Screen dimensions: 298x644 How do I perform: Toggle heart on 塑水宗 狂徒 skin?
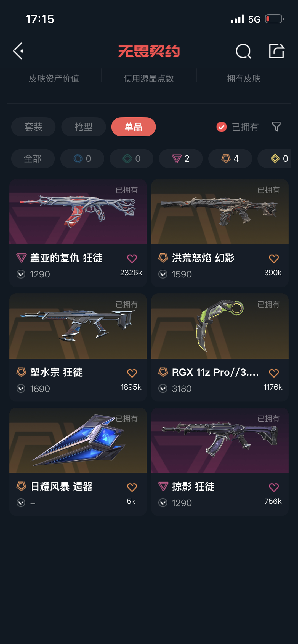[132, 373]
